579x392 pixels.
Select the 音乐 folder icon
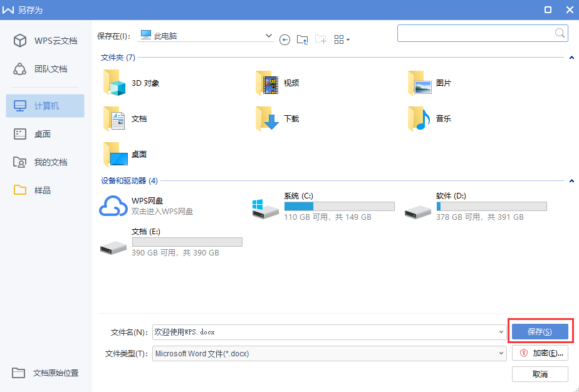click(x=419, y=118)
